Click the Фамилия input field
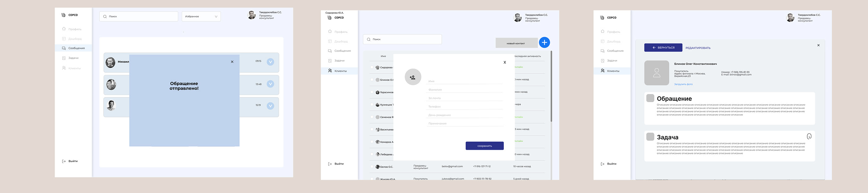 click(464, 90)
